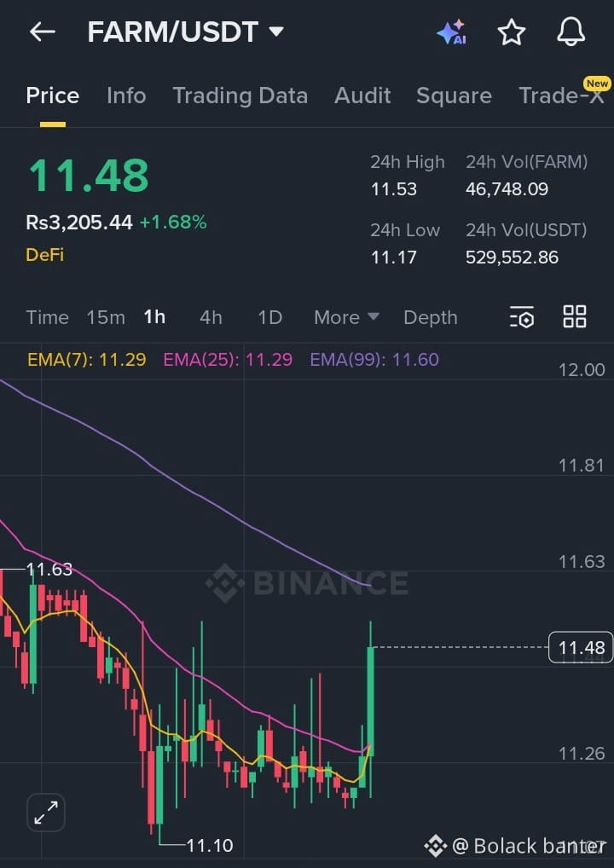Select the Time chart interval
The image size is (614, 868).
(48, 318)
